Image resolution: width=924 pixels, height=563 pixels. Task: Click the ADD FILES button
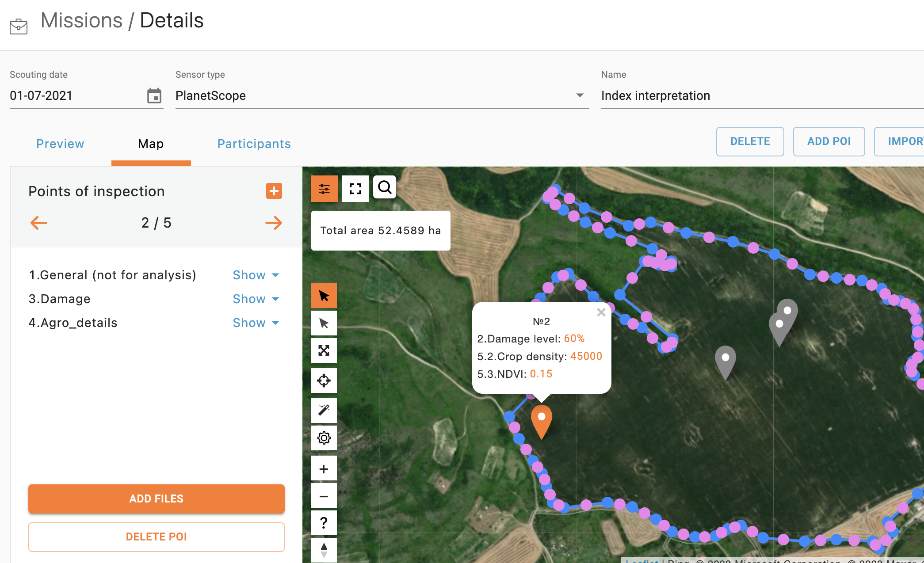click(156, 498)
